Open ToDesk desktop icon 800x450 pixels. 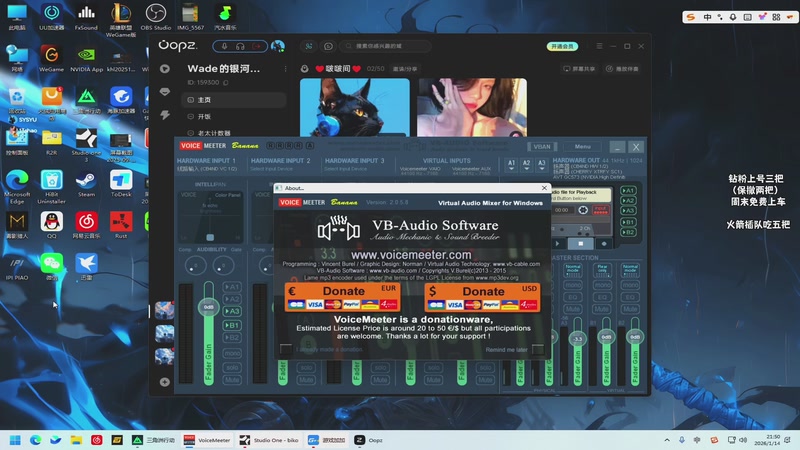coord(121,184)
